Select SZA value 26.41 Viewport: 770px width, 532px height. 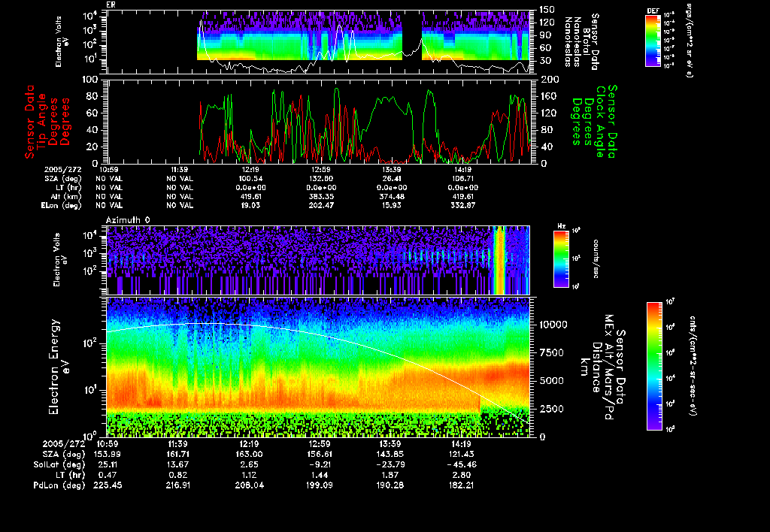coord(391,179)
